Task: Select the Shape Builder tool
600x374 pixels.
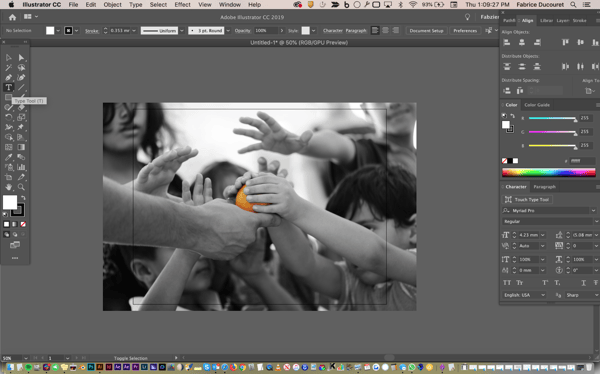Action: (x=8, y=137)
